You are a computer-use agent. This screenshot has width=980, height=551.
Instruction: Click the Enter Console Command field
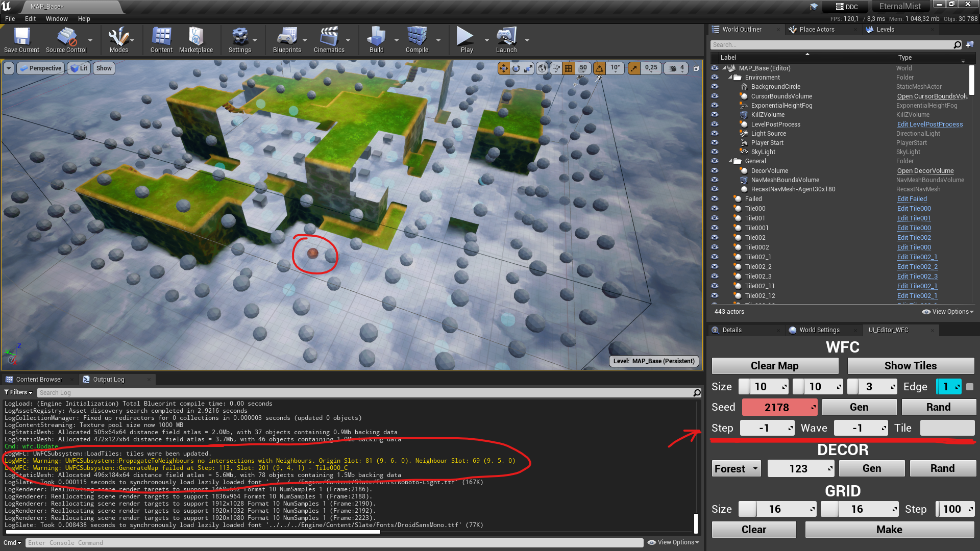[x=332, y=543]
